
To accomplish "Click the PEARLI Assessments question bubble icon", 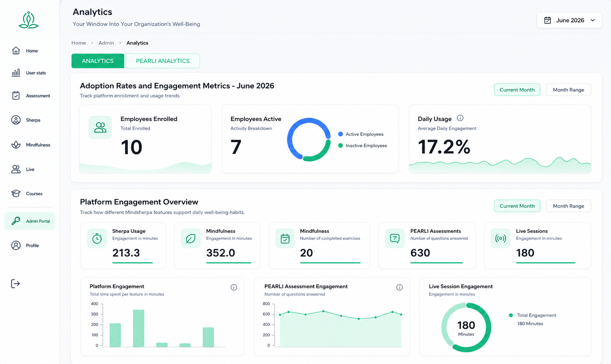I will click(x=395, y=238).
